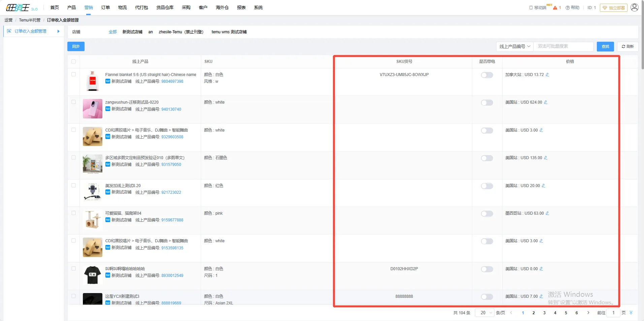This screenshot has width=644, height=321.
Task: Click the 双击可批量搜索 search input field
Action: point(563,46)
